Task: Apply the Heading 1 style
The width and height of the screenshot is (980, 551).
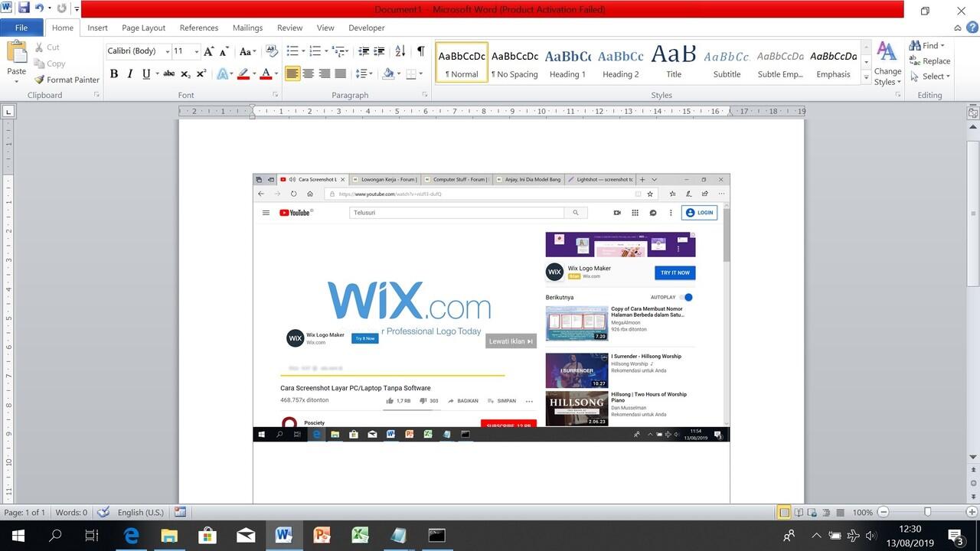Action: (567, 62)
